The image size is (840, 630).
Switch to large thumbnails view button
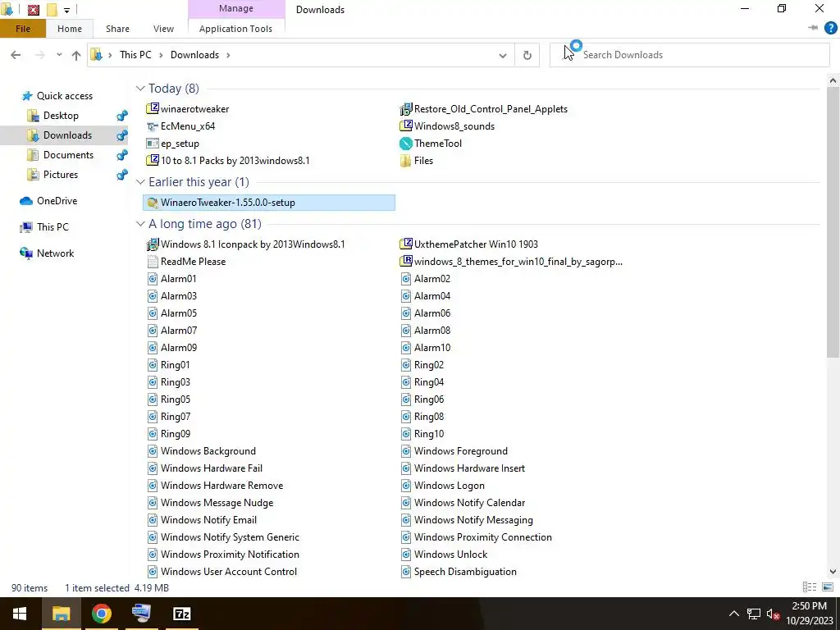(x=828, y=587)
